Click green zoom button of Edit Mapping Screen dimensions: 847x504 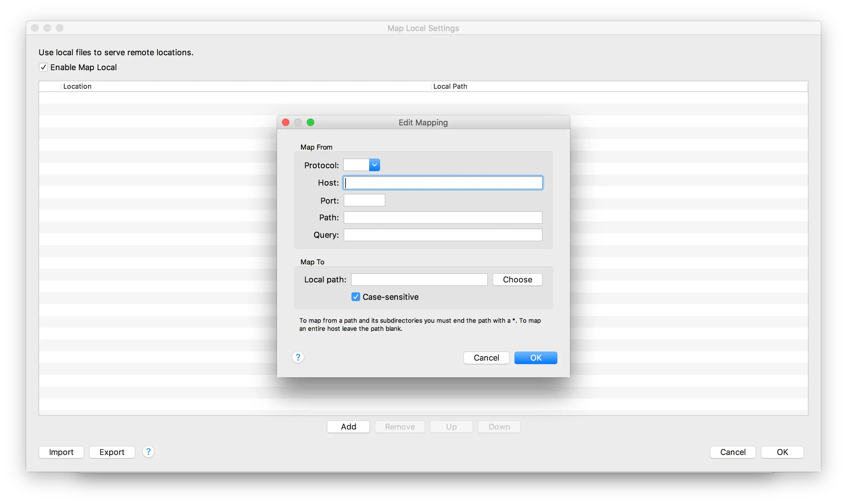[x=310, y=122]
